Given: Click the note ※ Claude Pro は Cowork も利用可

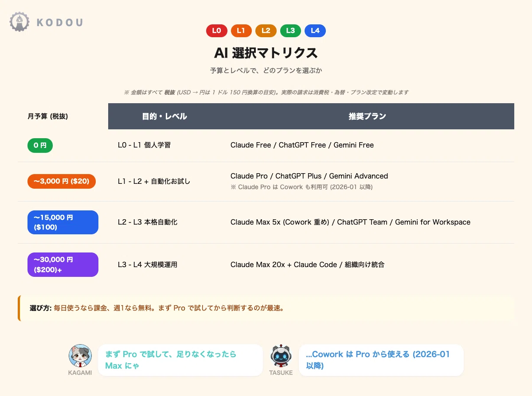Looking at the screenshot, I should (x=301, y=187).
